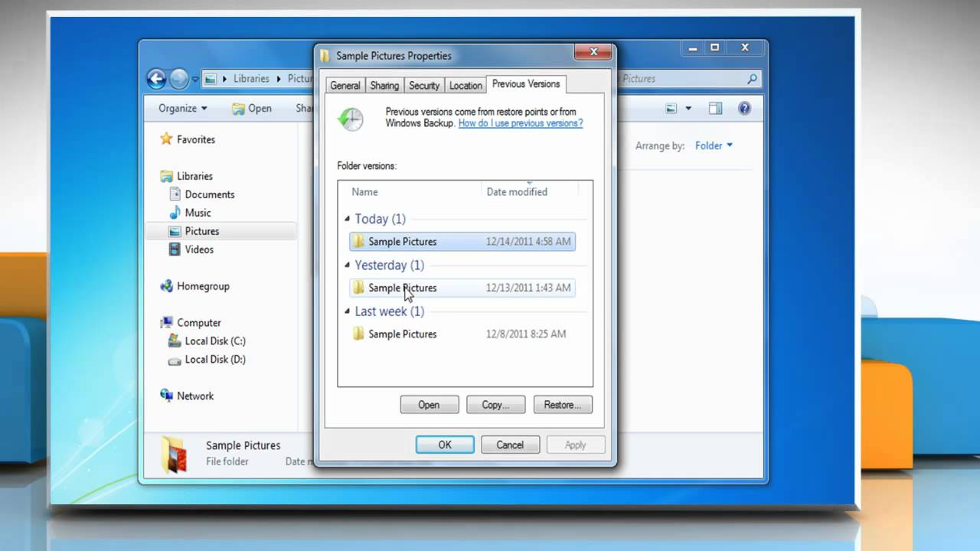Screen dimensions: 980x551
Task: Open the Music library
Action: point(198,213)
